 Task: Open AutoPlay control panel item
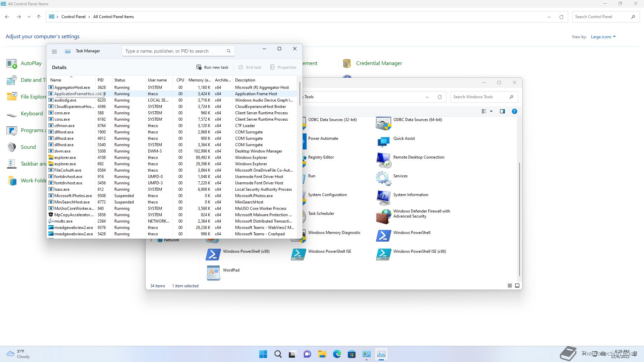[x=24, y=63]
